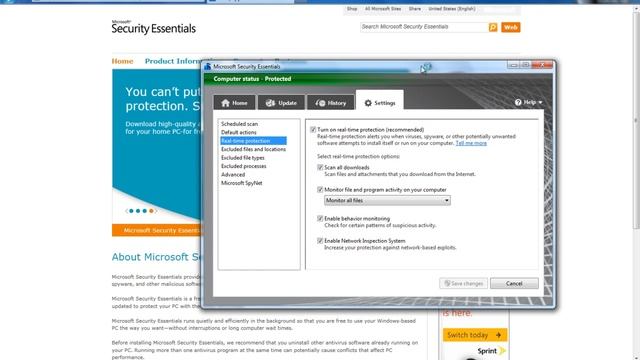The image size is (640, 360).
Task: Click the orange Microsoft Security Essentials banner bar
Action: pyautogui.click(x=157, y=230)
